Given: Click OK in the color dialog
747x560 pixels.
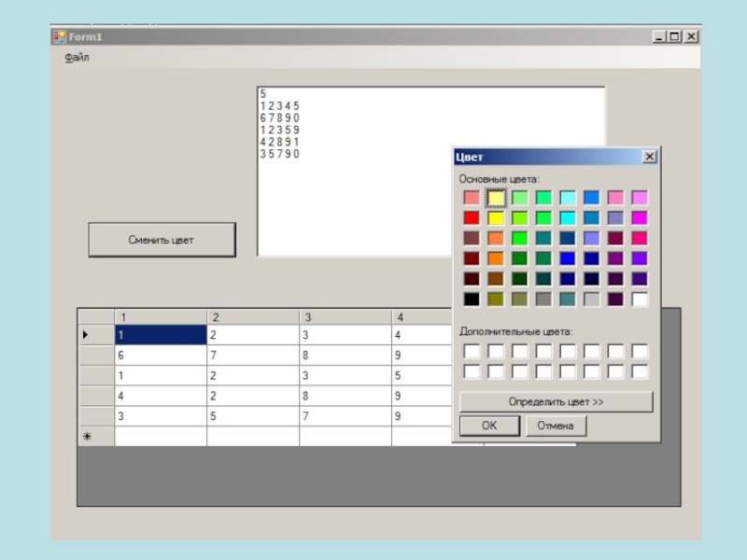Looking at the screenshot, I should pos(488,426).
